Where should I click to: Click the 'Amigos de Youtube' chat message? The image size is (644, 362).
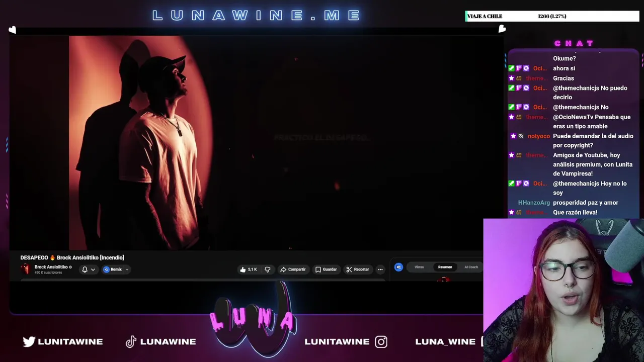pyautogui.click(x=593, y=164)
